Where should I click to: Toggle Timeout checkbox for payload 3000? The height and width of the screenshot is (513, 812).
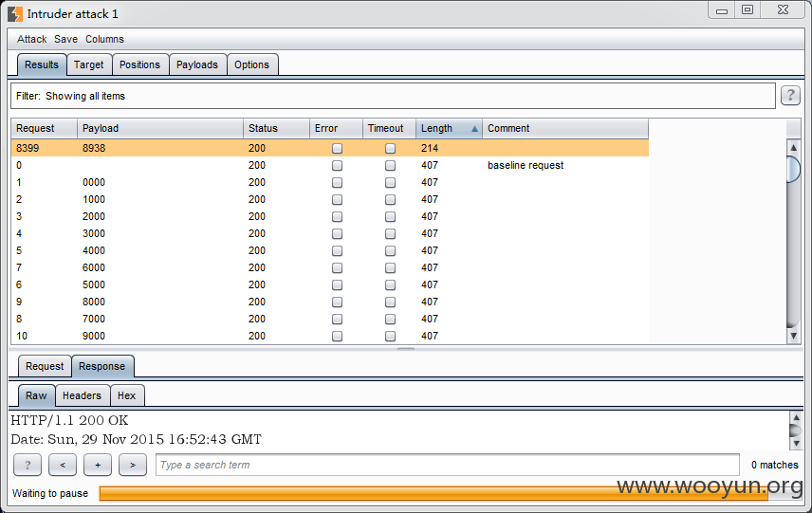coord(391,234)
